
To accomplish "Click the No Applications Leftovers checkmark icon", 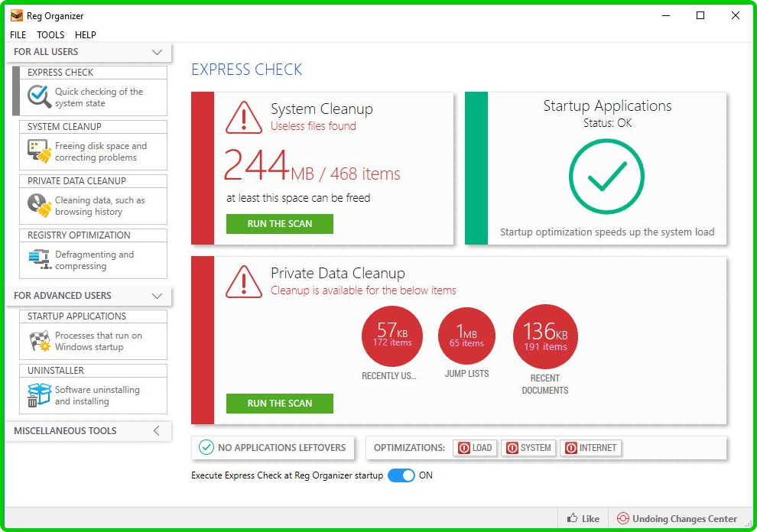I will (206, 447).
